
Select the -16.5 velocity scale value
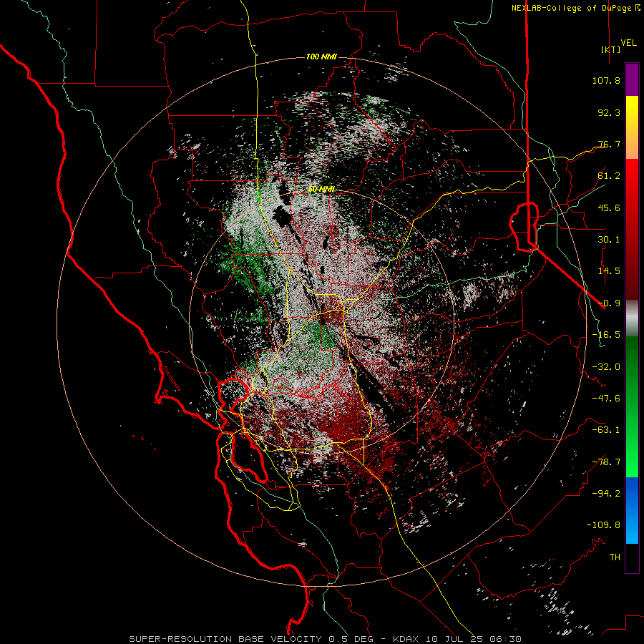click(606, 335)
